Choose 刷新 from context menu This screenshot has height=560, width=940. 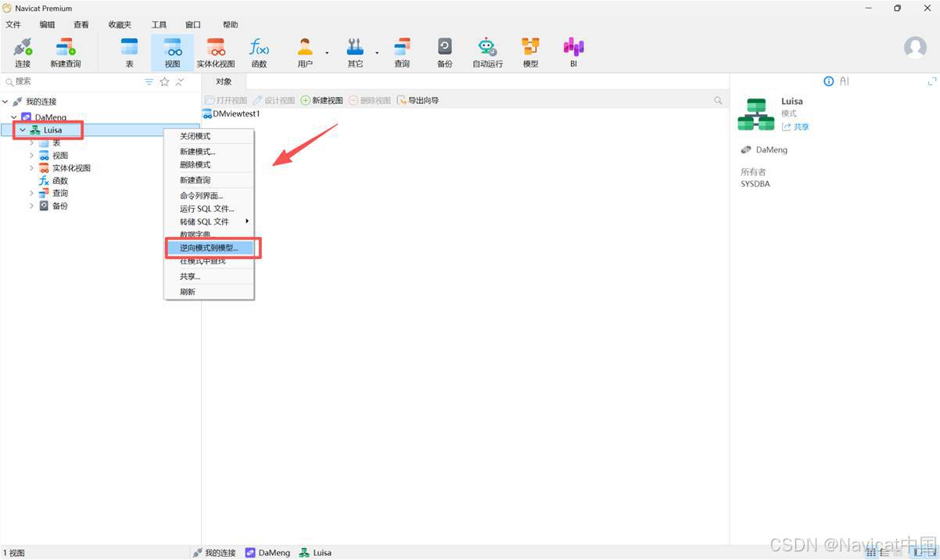point(209,292)
